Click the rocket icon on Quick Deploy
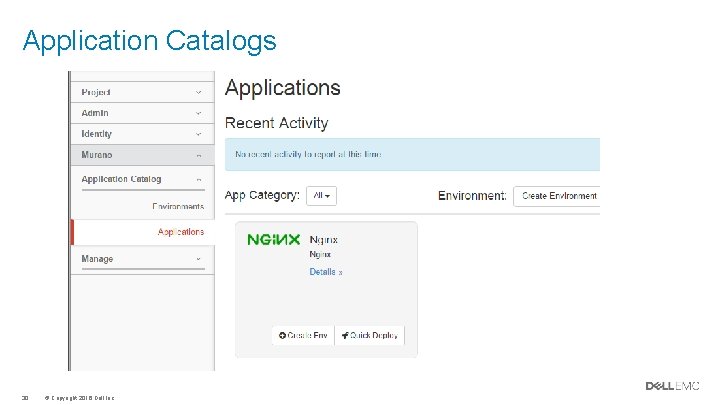Viewport: 720px width, 405px height. click(345, 336)
